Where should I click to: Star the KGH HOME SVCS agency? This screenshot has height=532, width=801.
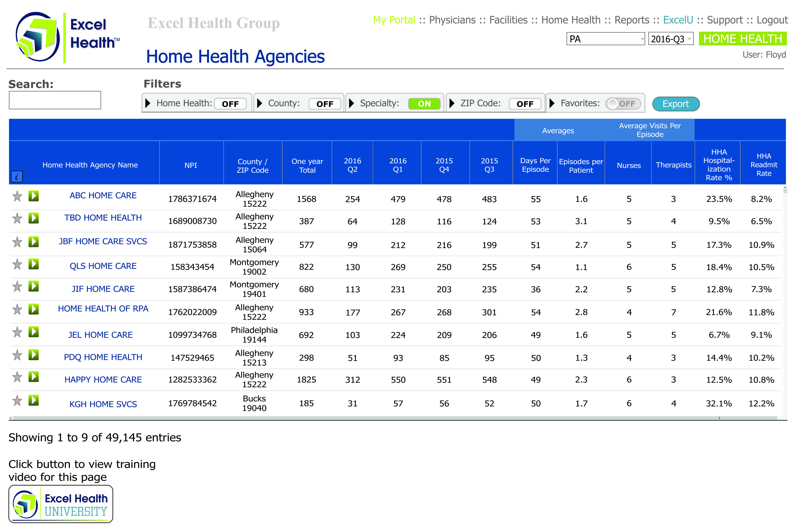[17, 401]
